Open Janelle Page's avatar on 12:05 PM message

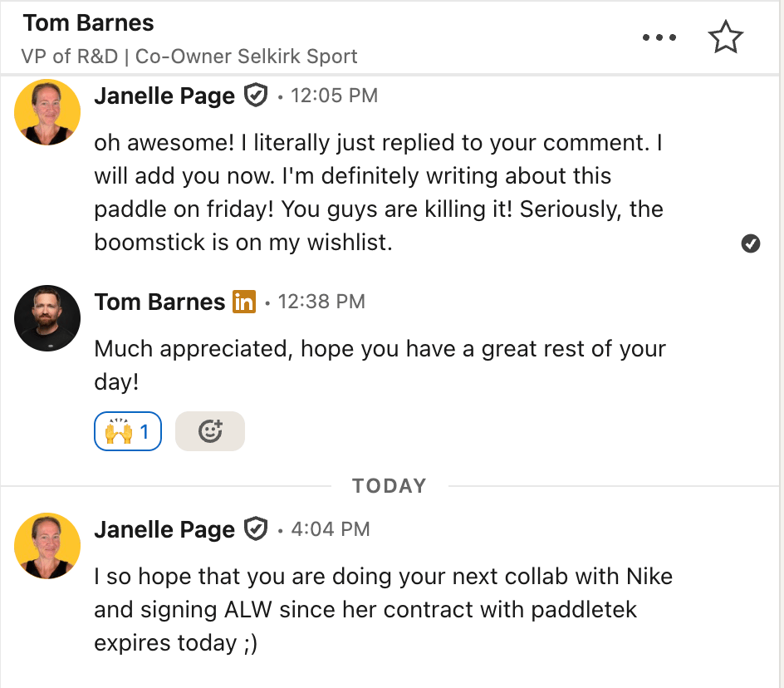point(47,112)
